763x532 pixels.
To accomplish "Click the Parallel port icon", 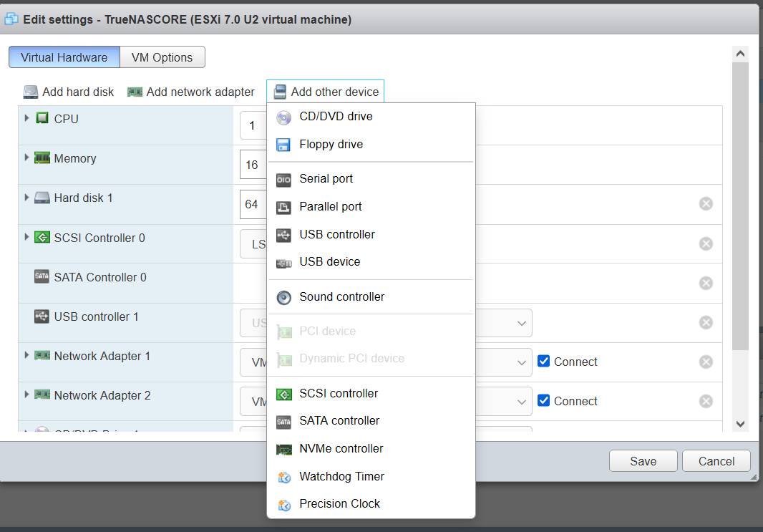I will click(x=283, y=208).
